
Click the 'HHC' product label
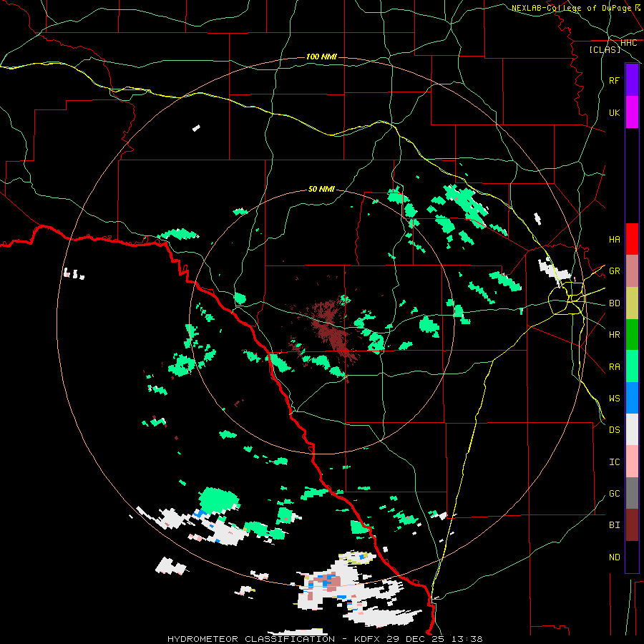628,43
